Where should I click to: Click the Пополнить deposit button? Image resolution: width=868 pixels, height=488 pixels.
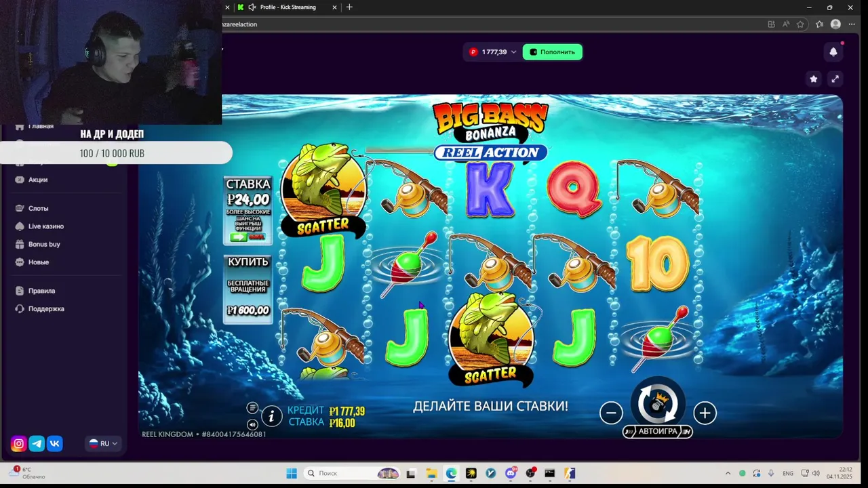click(x=552, y=52)
